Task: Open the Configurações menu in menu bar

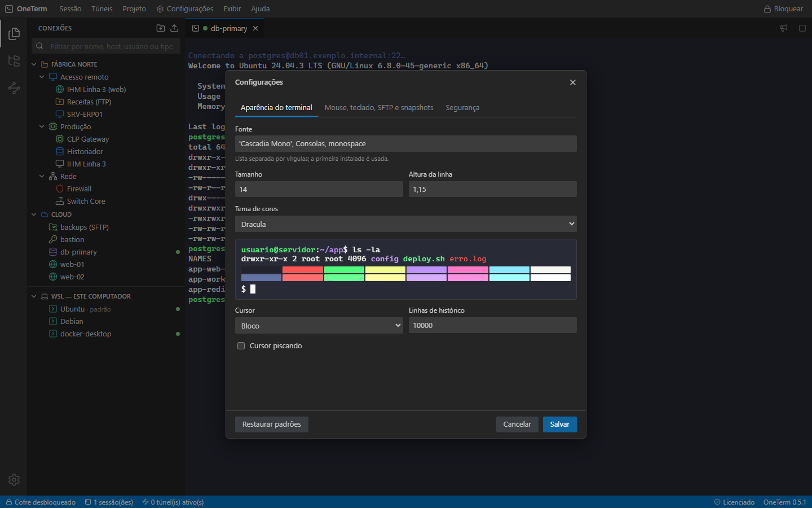Action: [185, 9]
